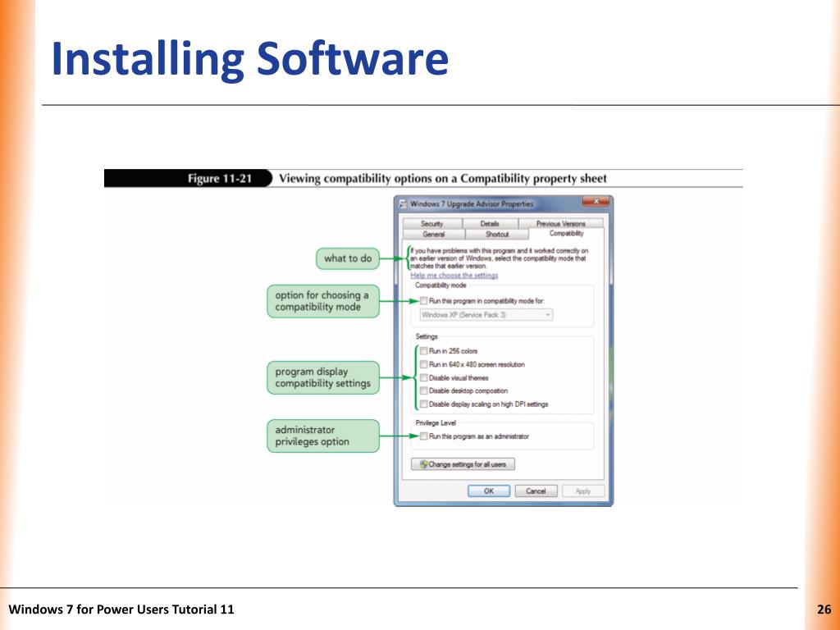Click slide number 26

coord(824,609)
